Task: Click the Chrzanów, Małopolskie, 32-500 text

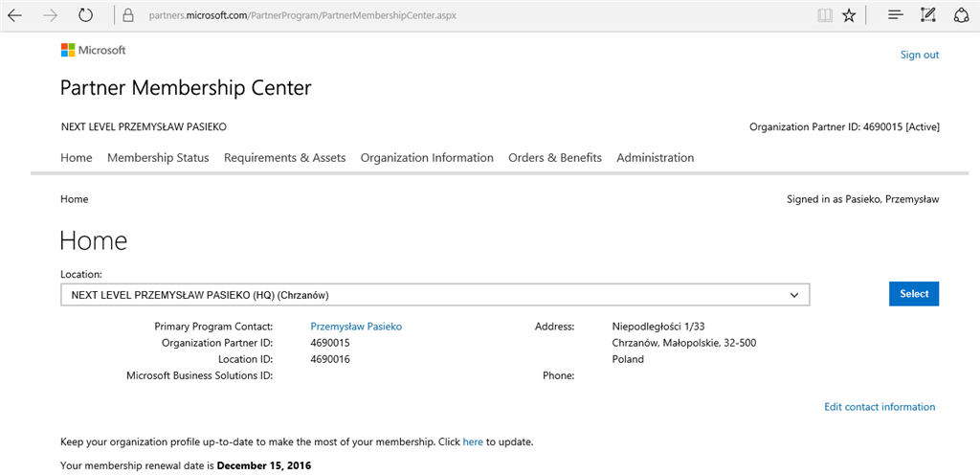Action: [684, 343]
